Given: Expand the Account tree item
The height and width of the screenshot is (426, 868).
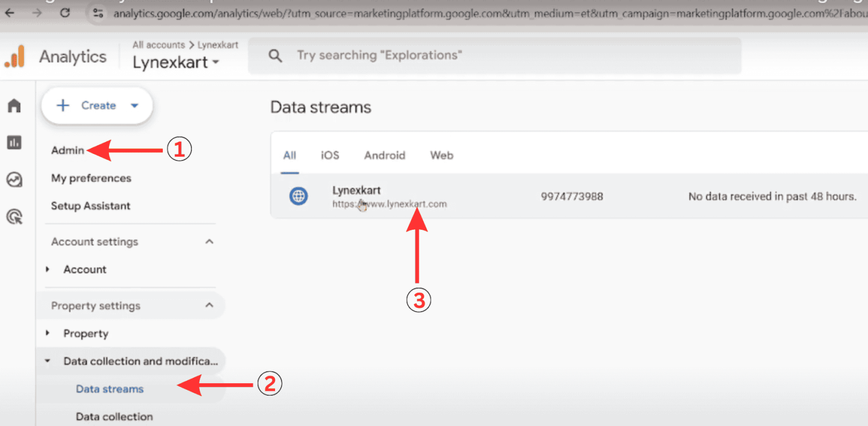Looking at the screenshot, I should (48, 269).
